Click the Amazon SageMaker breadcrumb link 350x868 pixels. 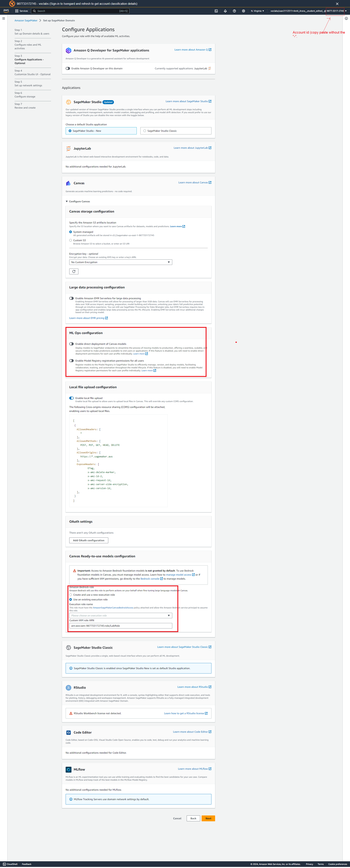coord(26,21)
